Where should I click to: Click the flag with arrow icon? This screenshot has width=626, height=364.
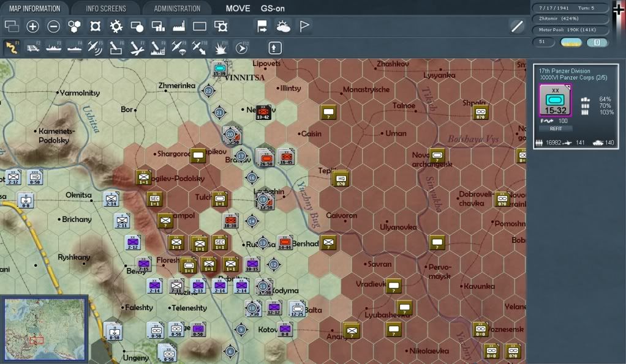click(x=262, y=26)
